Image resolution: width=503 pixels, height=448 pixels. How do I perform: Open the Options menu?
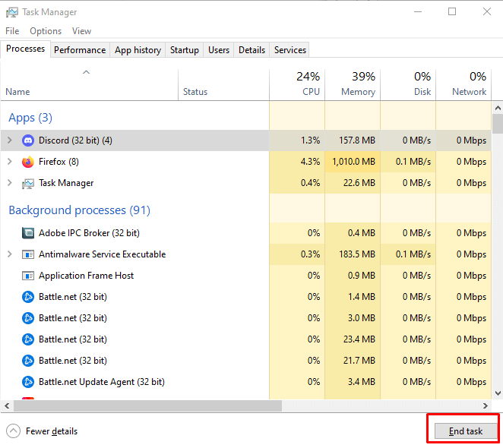click(x=46, y=31)
